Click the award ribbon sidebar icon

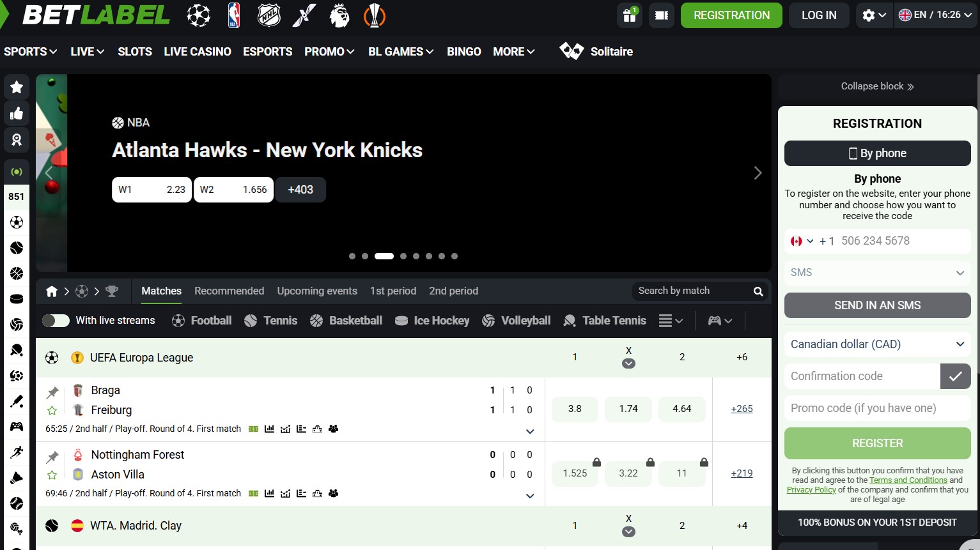(17, 140)
